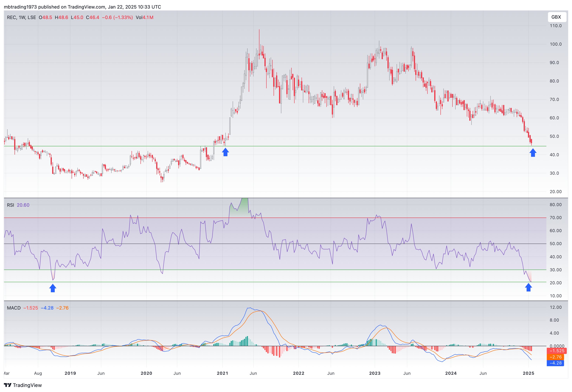Click the mbtrading1973 published header text

tap(82, 7)
